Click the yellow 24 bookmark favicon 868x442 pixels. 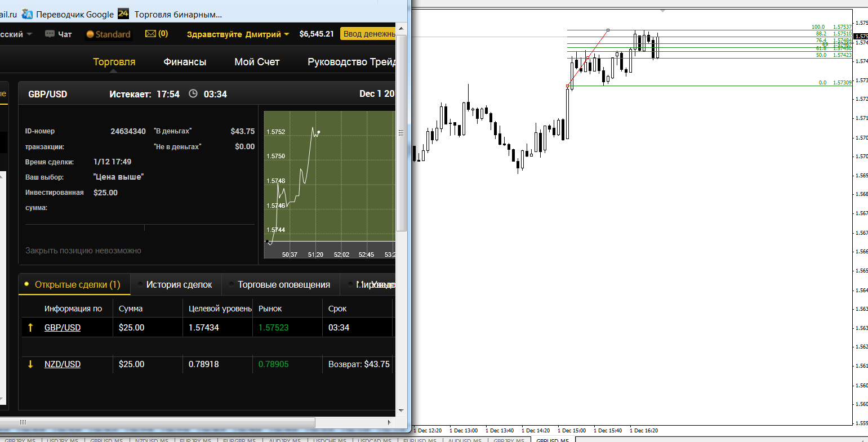pyautogui.click(x=123, y=14)
